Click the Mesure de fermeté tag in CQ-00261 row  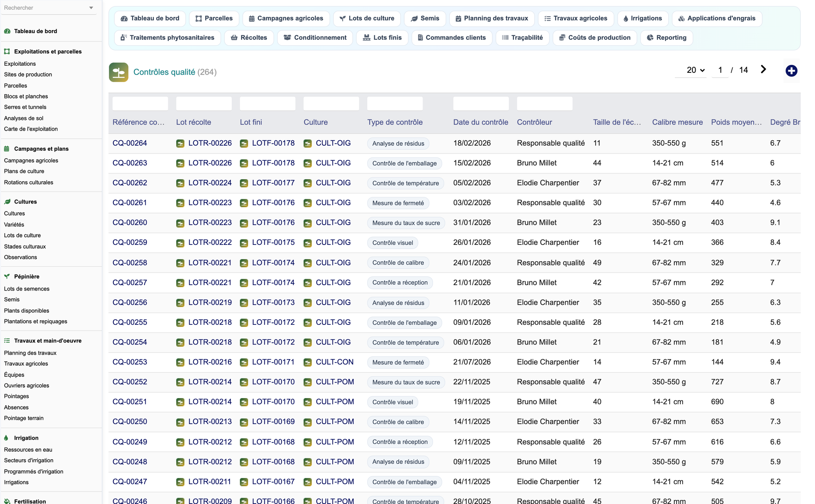(x=398, y=203)
